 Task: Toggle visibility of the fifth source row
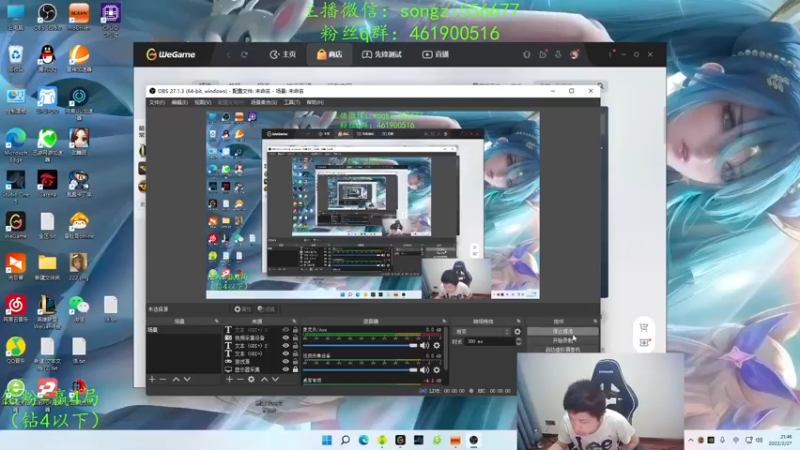pos(286,361)
